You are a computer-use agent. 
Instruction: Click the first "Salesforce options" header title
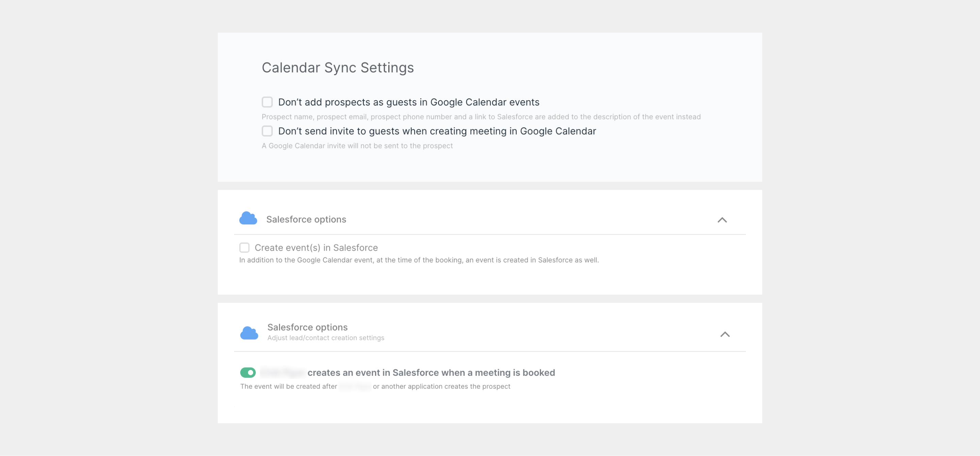(306, 219)
